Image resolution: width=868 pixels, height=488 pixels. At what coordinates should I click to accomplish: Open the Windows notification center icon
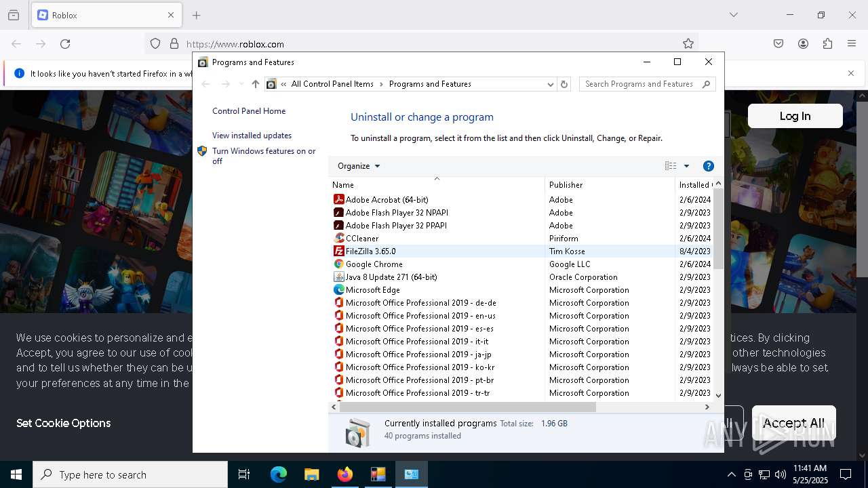(x=846, y=474)
